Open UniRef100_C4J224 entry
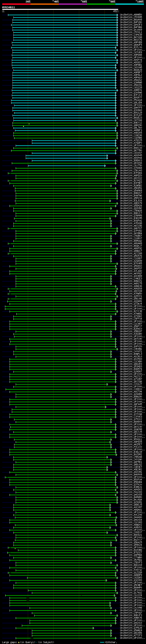The width and height of the screenshot is (146, 644). (131, 595)
